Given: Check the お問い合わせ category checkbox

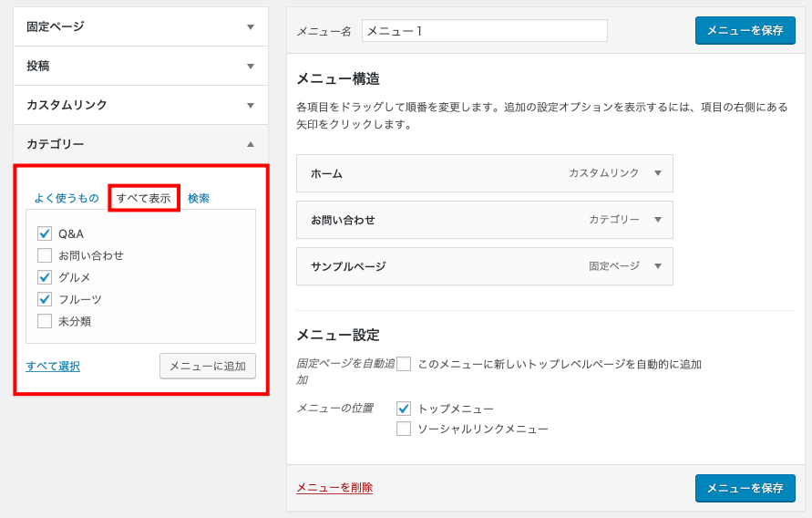Looking at the screenshot, I should [x=45, y=255].
